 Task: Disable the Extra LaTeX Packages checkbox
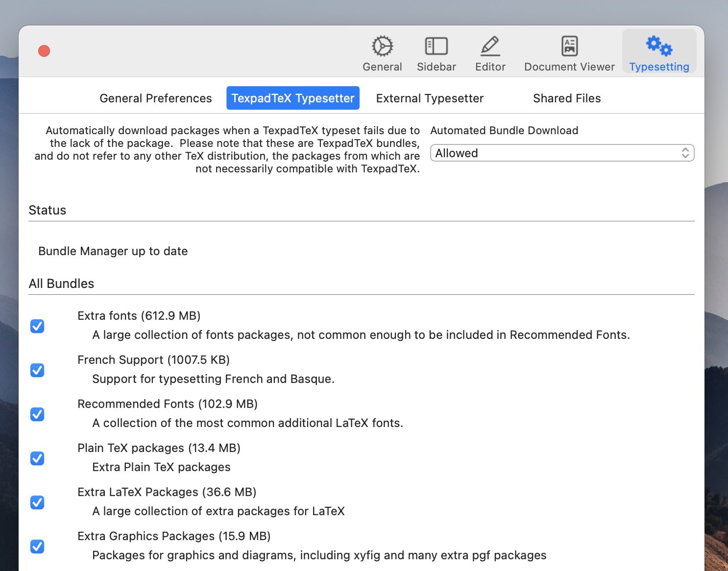pyautogui.click(x=37, y=502)
